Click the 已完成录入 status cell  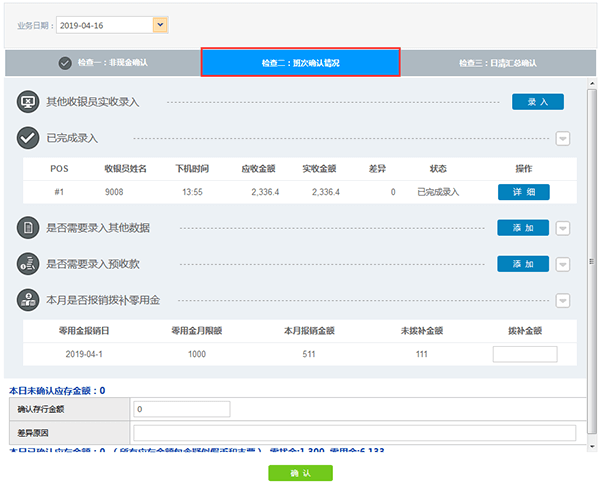[x=438, y=192]
